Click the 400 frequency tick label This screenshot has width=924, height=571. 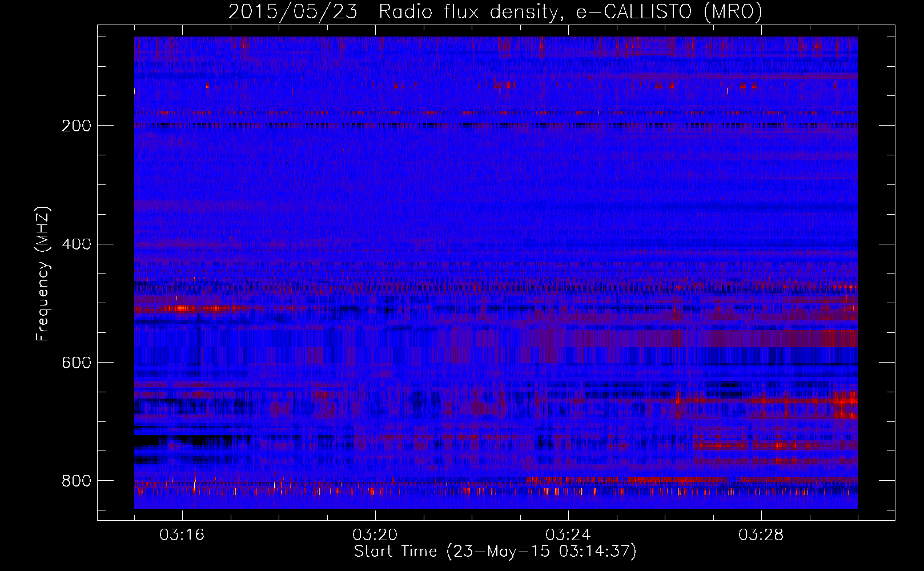coord(77,244)
